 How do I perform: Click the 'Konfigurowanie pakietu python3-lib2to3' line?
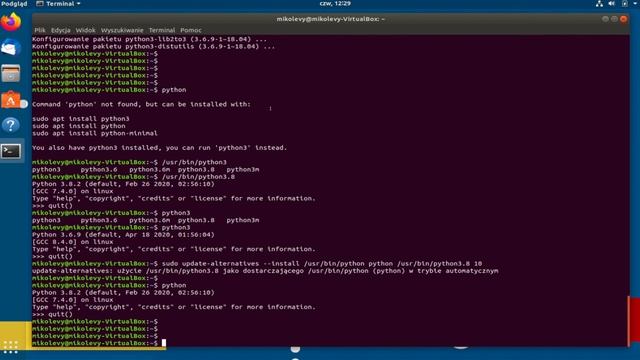point(149,39)
